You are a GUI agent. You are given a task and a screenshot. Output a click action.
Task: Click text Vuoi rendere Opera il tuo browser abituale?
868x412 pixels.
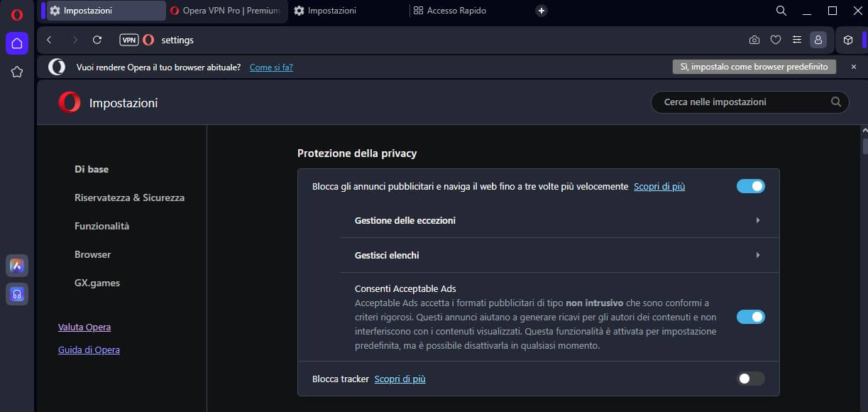(159, 67)
